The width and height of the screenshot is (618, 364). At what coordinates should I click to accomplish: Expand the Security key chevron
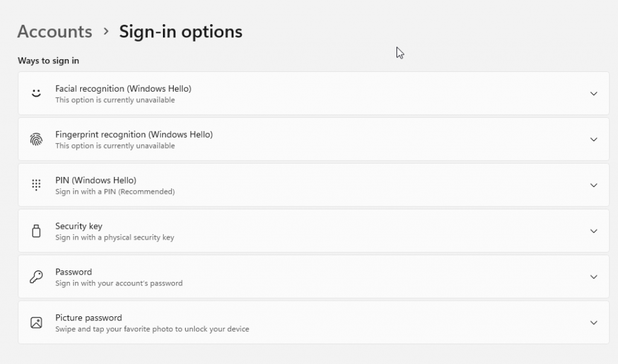click(x=594, y=231)
